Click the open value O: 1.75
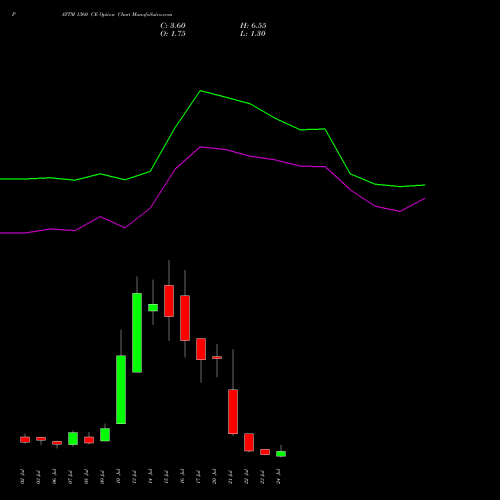Image resolution: width=500 pixels, height=500 pixels. (173, 34)
